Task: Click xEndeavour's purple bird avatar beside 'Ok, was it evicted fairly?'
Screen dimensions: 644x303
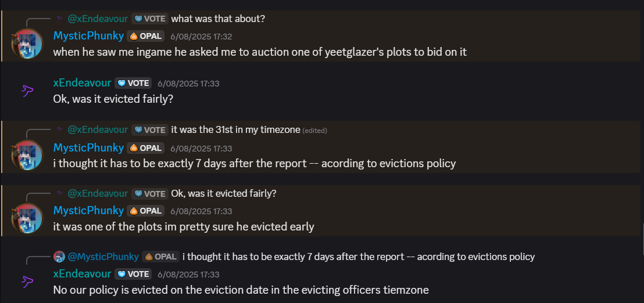Action: pyautogui.click(x=27, y=91)
